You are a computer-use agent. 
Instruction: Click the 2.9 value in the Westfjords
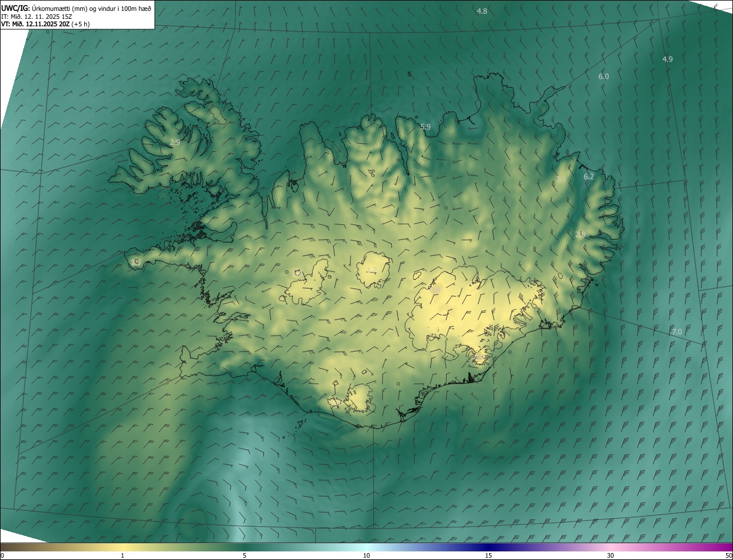coord(175,142)
